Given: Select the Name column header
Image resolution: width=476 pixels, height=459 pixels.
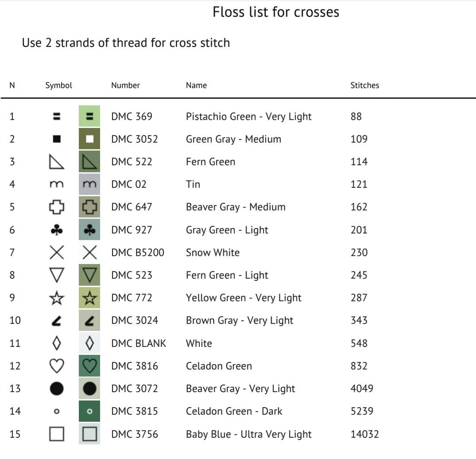Looking at the screenshot, I should (x=196, y=86).
